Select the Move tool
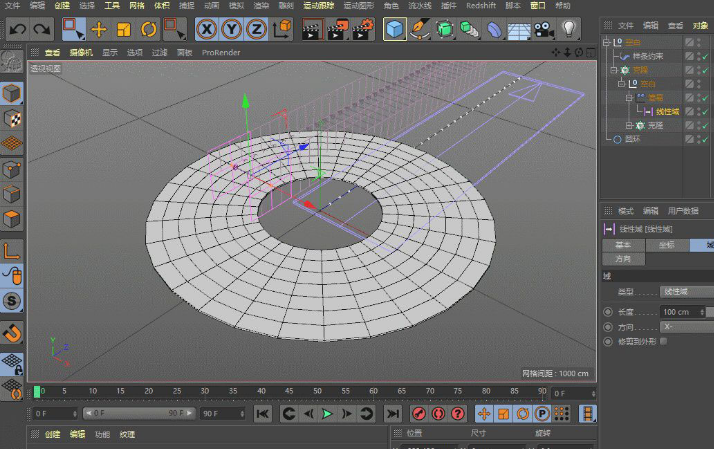This screenshot has height=449, width=714. coord(99,29)
